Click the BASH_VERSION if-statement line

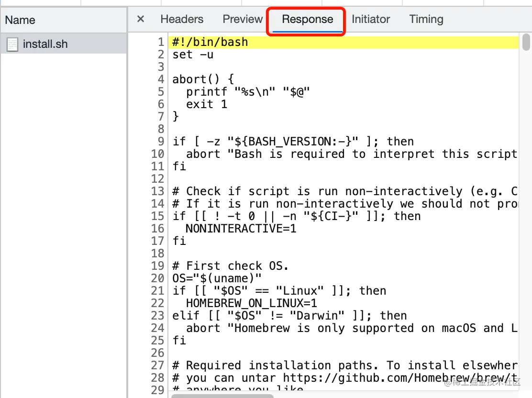293,142
